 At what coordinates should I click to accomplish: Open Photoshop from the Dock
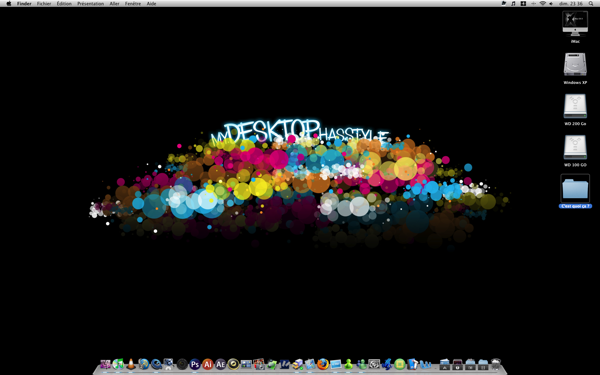point(195,364)
